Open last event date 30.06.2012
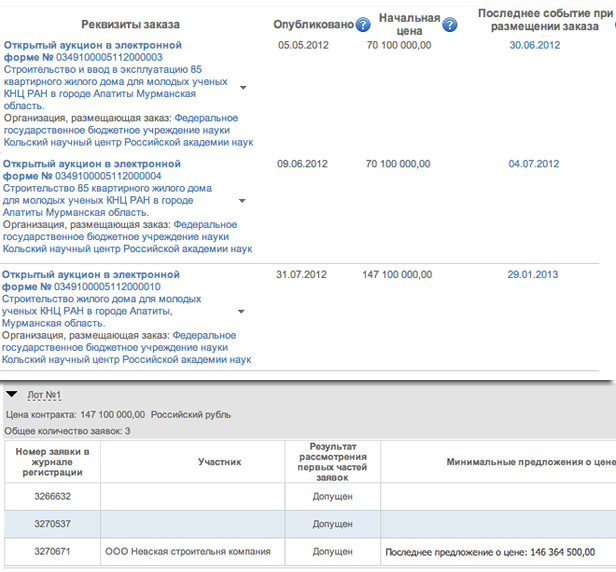The image size is (616, 572). (535, 45)
